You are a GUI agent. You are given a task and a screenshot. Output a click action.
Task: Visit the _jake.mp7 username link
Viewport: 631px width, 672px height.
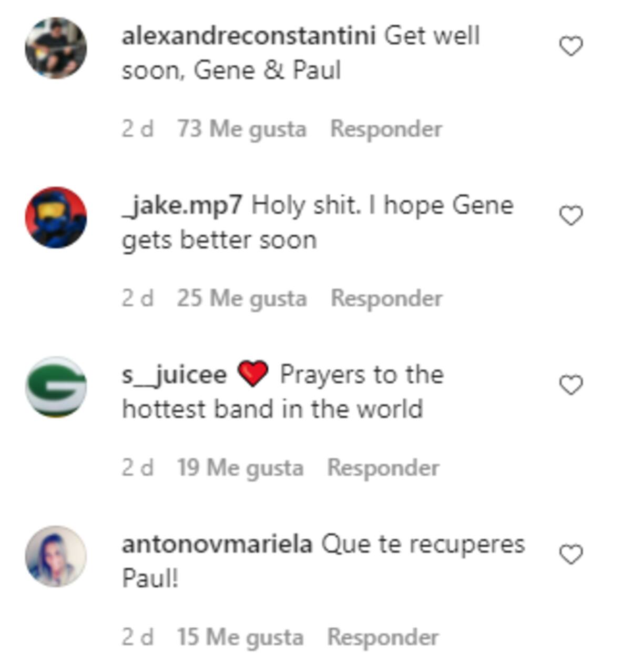tap(182, 206)
